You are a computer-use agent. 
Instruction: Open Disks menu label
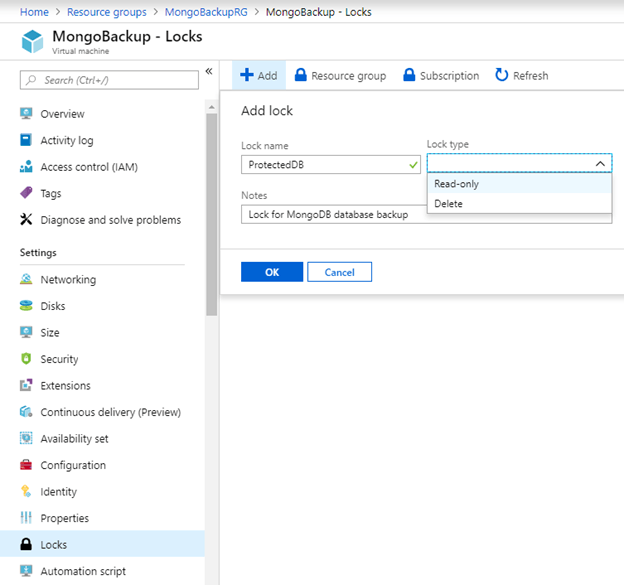pyautogui.click(x=53, y=306)
